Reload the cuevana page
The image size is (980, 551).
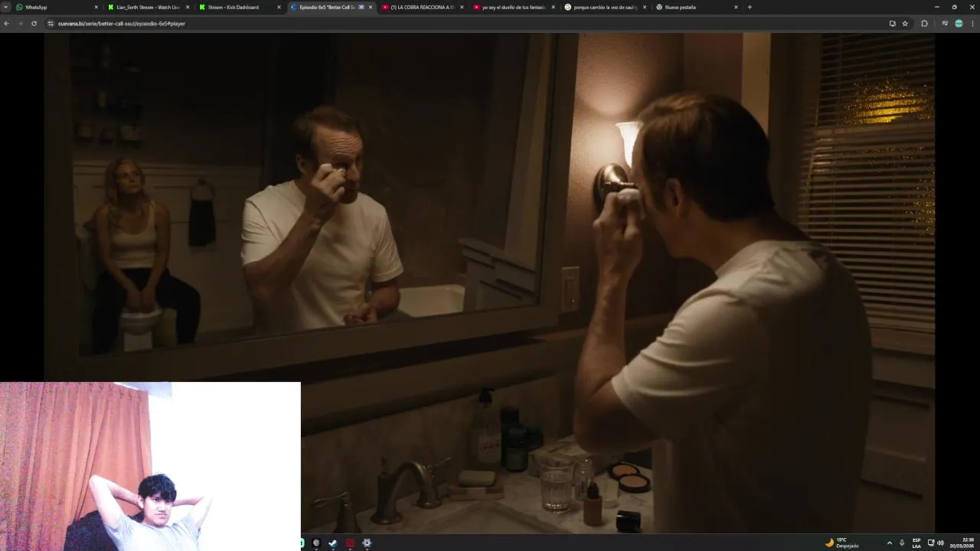point(34,24)
